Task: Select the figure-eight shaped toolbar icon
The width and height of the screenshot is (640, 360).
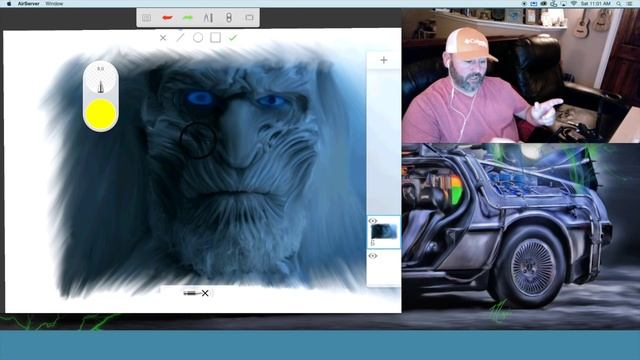Action: 229,18
